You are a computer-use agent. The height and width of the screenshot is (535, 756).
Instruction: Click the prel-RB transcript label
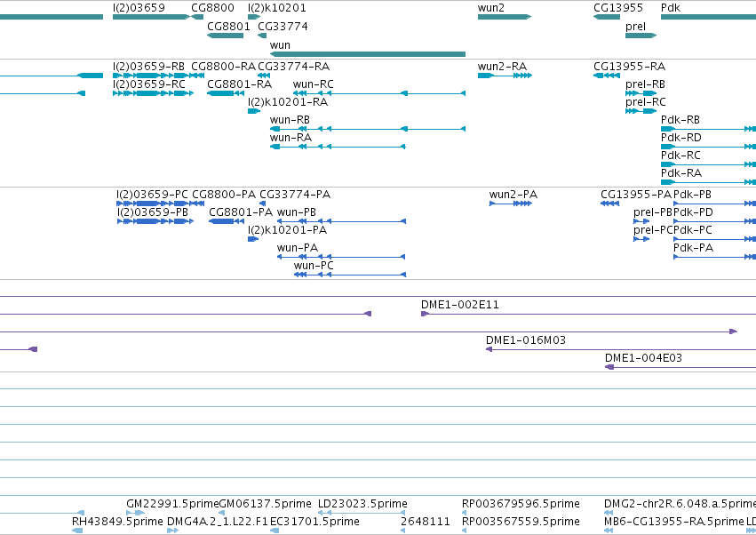645,84
